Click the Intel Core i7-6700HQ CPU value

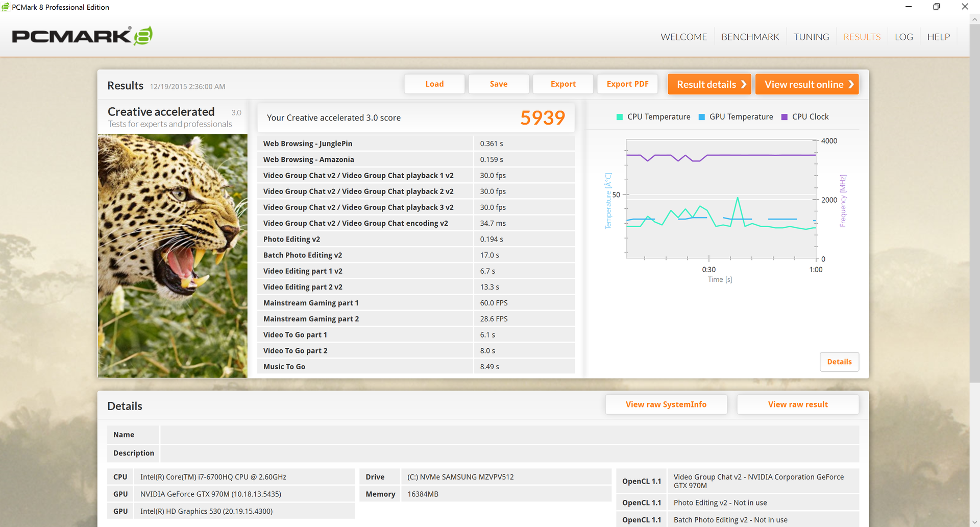[x=213, y=477]
